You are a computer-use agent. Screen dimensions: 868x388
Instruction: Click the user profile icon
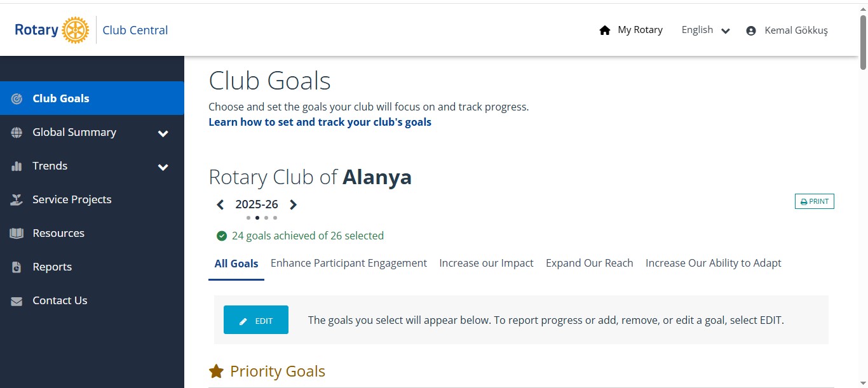coord(751,30)
